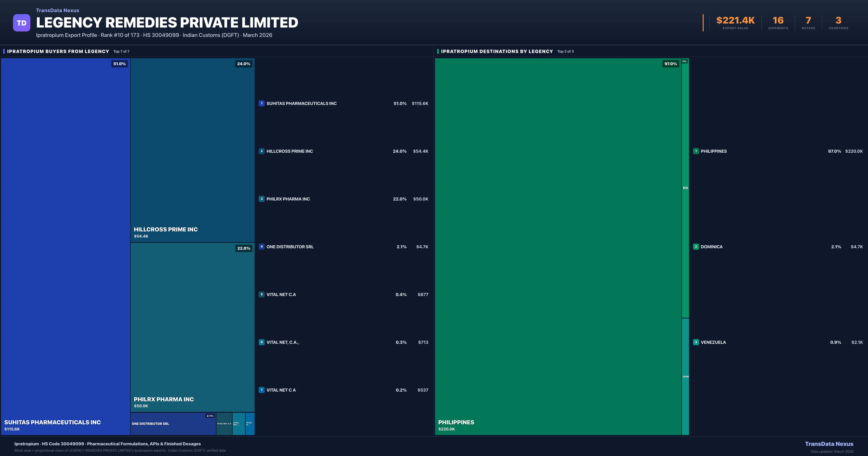Click the Ipratropium Buyers From Legency header

(58, 51)
